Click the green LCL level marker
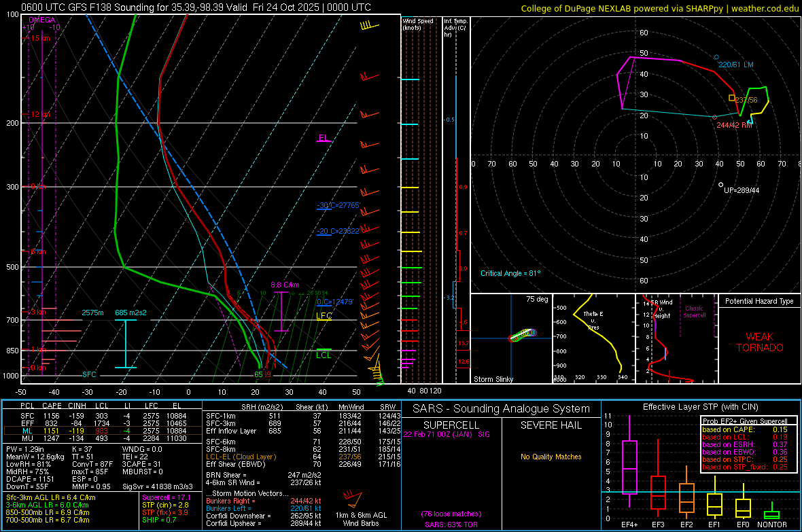Image resolution: width=802 pixels, height=532 pixels. (x=324, y=354)
